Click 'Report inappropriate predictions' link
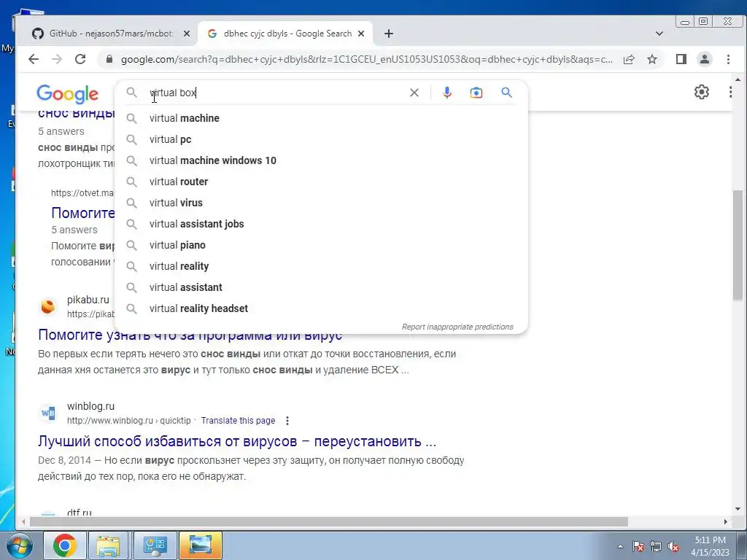 point(457,327)
